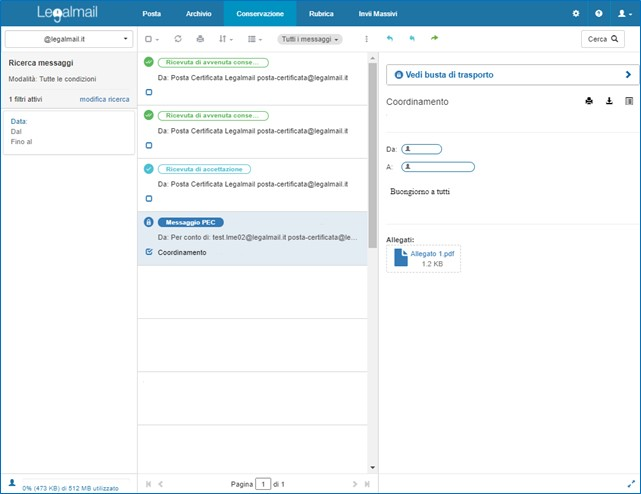The height and width of the screenshot is (494, 641).
Task: Click the reply arrow icon
Action: click(390, 39)
